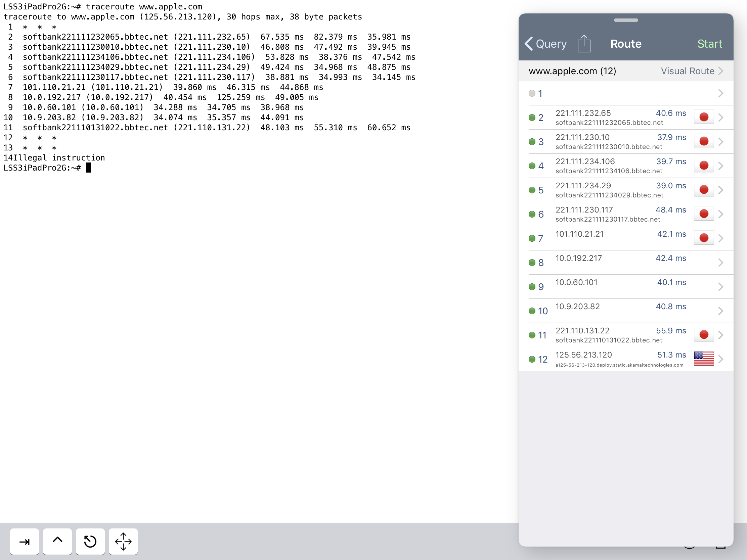This screenshot has width=747, height=560.
Task: Select IP address 10.0.192.217 in route list
Action: coord(579,258)
